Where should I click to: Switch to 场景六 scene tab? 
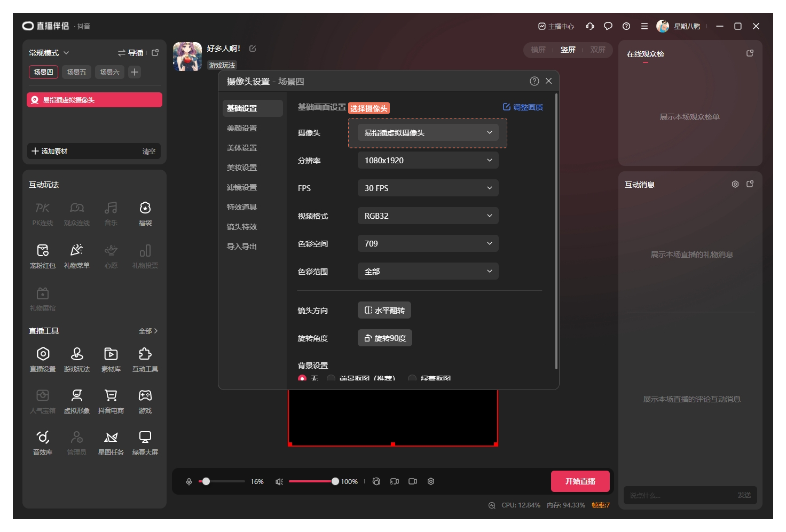pyautogui.click(x=109, y=72)
